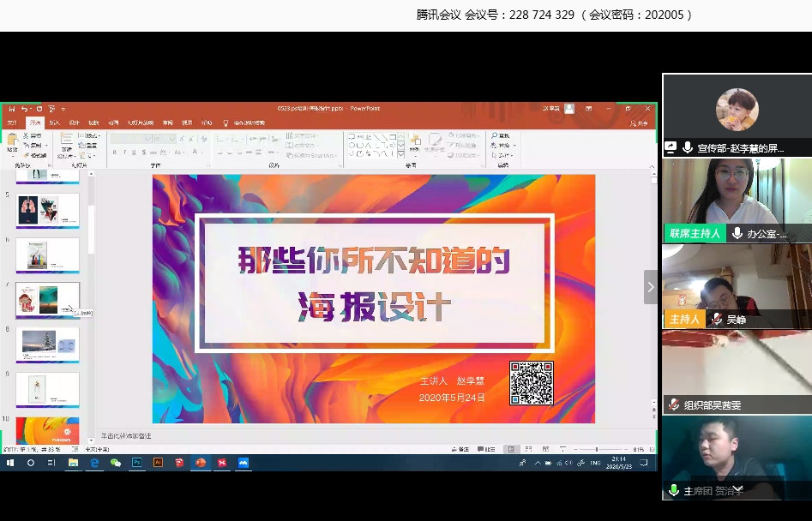Toggle Italic formatting in the font group
Image resolution: width=812 pixels, height=521 pixels.
coord(124,153)
